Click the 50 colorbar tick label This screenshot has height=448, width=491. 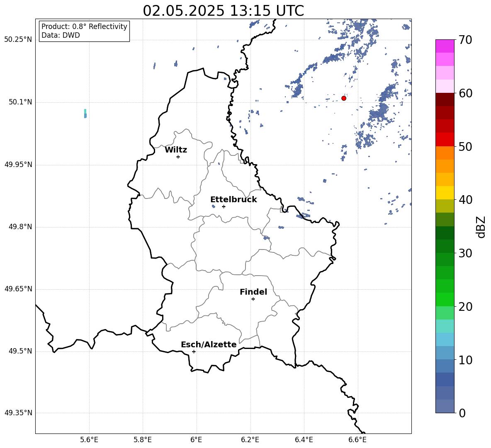(465, 147)
